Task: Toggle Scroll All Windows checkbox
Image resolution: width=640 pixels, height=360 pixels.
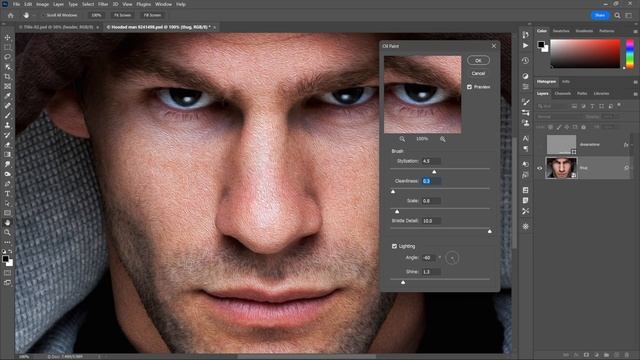Action: click(x=43, y=15)
